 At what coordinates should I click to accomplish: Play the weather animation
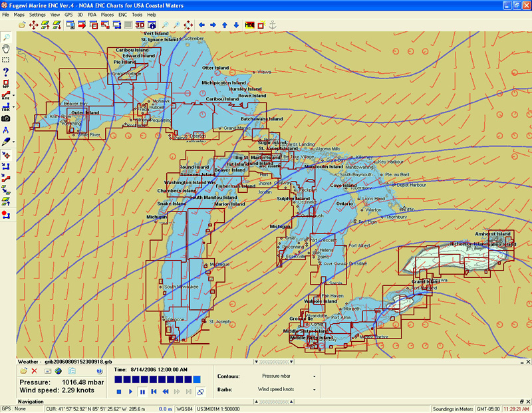tap(130, 392)
